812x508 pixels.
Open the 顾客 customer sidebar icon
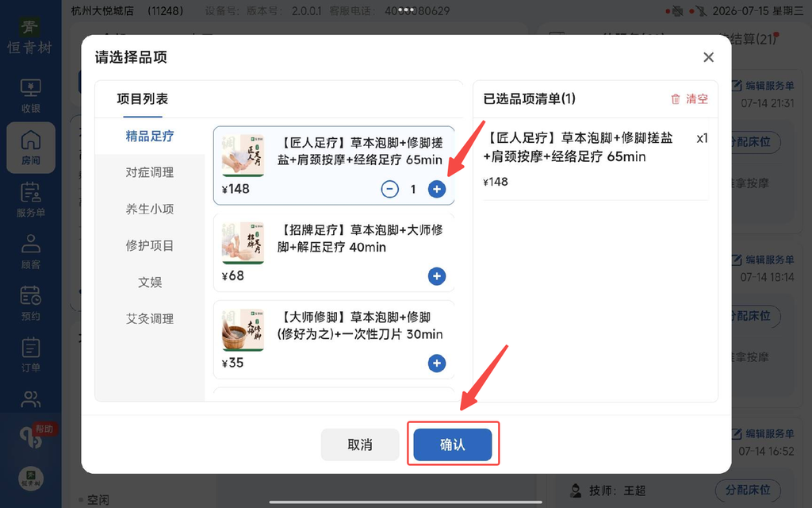[x=31, y=252]
